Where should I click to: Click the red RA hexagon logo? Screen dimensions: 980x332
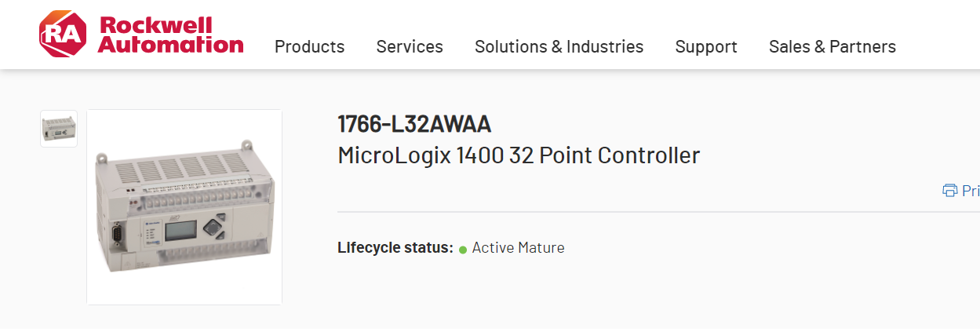(64, 34)
